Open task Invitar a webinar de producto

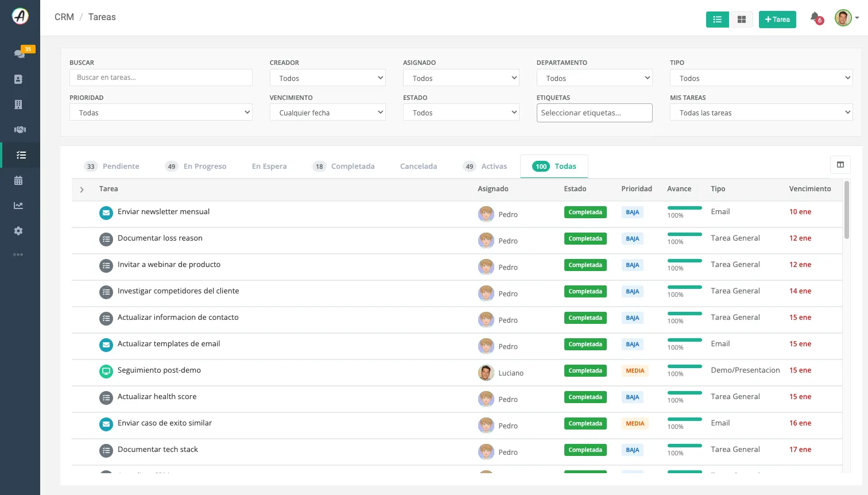169,265
